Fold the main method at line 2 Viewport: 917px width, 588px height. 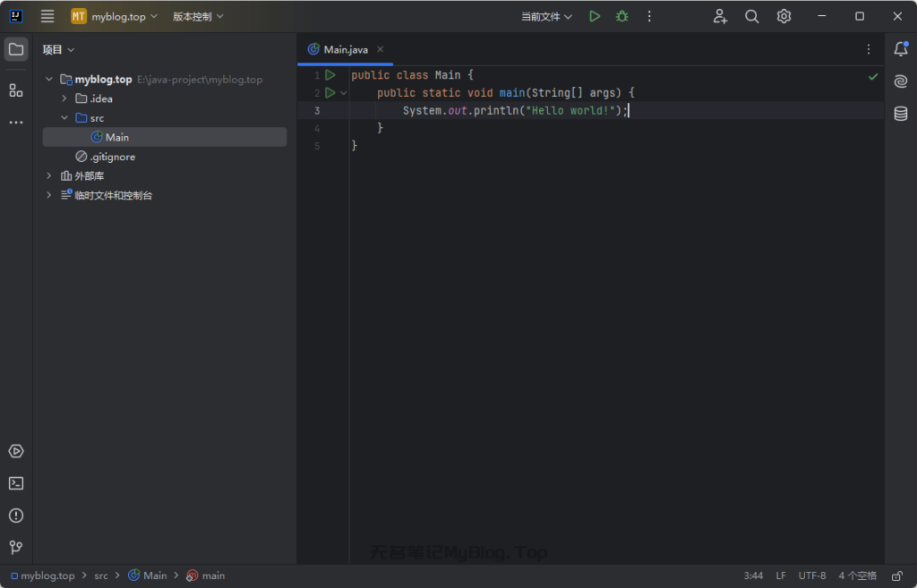tap(344, 93)
